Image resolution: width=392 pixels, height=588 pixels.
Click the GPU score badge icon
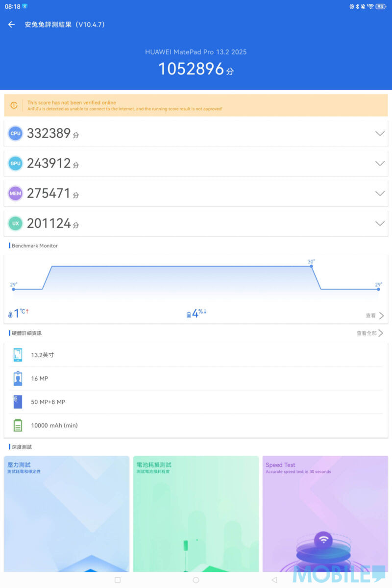[16, 164]
